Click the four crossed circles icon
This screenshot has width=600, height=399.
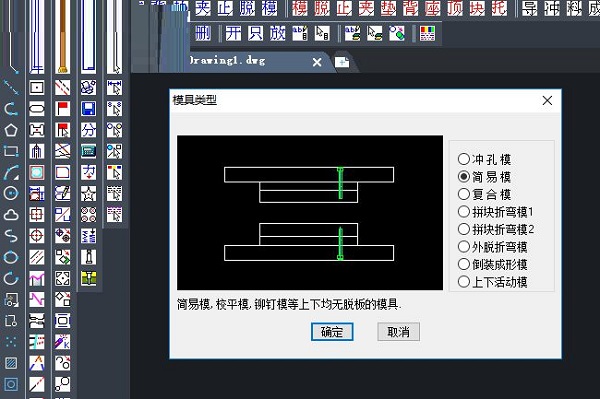[x=88, y=215]
